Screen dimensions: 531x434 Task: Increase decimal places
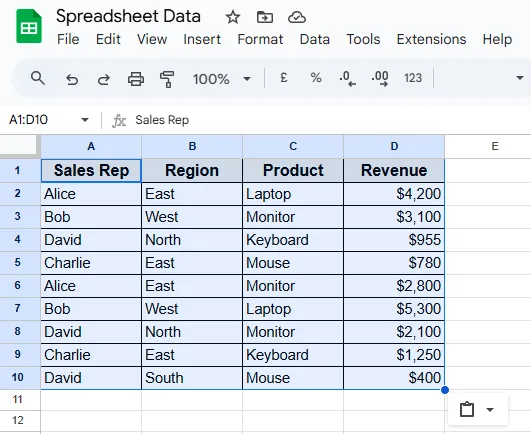(x=380, y=79)
